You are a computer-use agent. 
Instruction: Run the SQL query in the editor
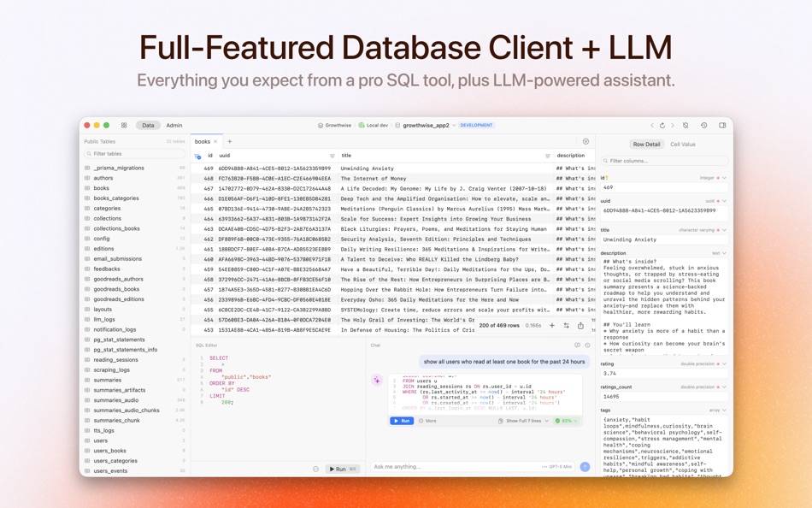[x=340, y=469]
